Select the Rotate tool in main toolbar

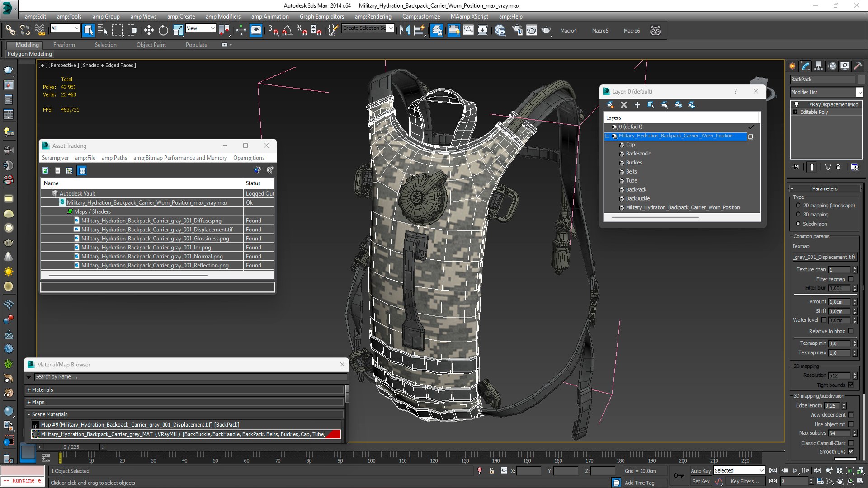(163, 30)
